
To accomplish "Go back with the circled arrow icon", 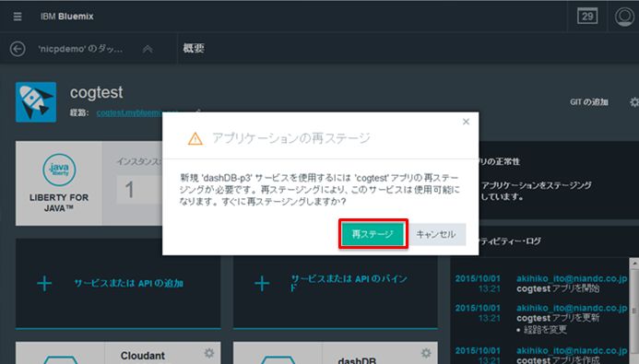I will pyautogui.click(x=18, y=49).
